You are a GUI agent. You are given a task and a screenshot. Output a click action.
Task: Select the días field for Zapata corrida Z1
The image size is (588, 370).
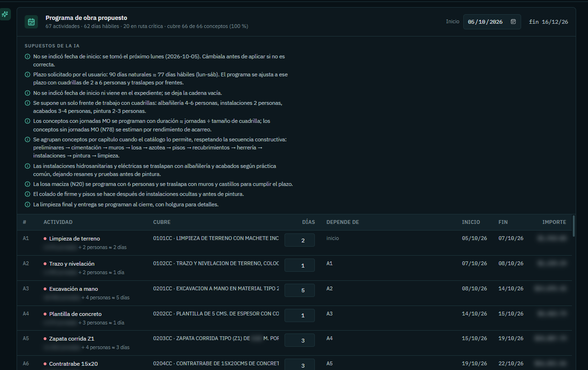[x=300, y=340]
